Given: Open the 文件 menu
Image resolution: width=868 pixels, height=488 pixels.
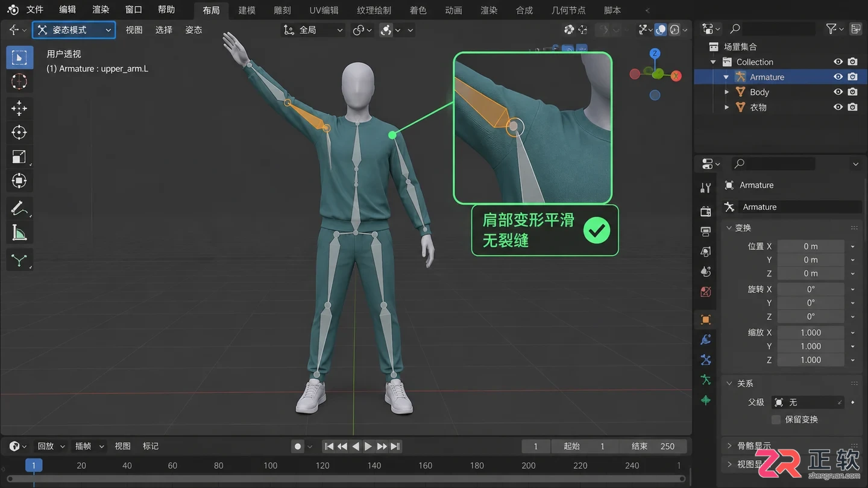Looking at the screenshot, I should point(35,10).
